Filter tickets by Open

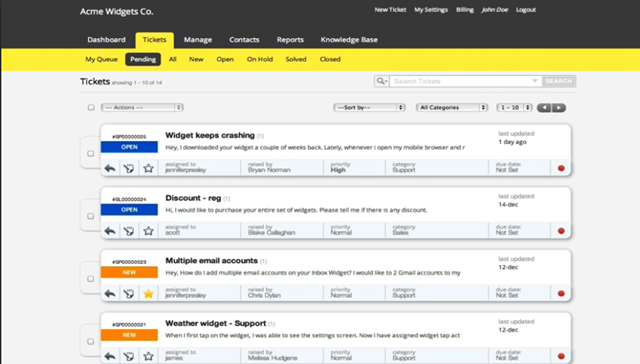(225, 59)
